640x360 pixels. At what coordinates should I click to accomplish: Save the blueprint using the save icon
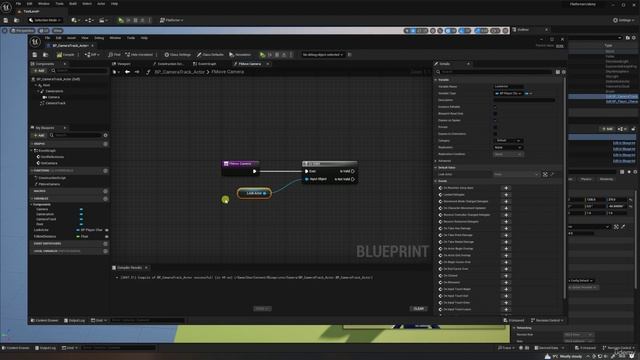[x=35, y=55]
